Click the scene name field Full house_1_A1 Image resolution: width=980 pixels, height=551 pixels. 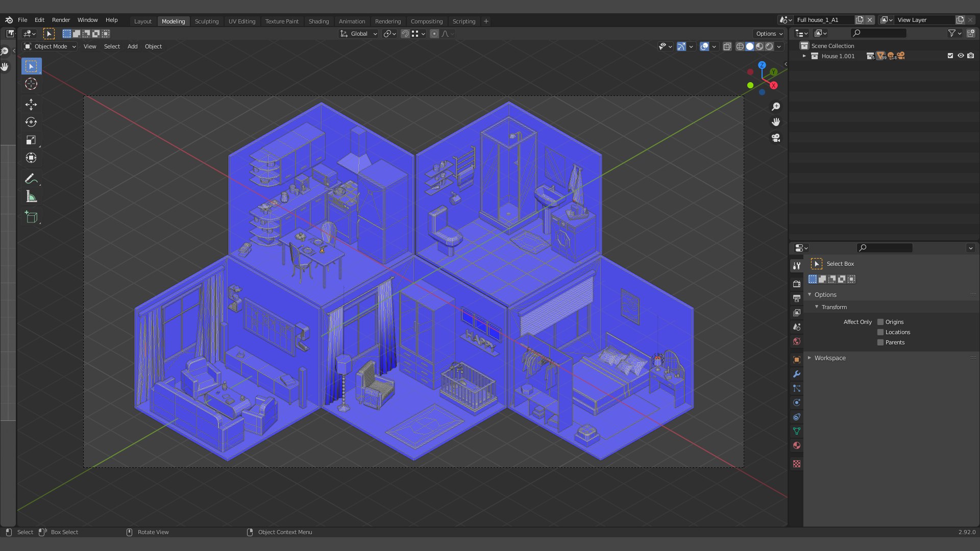[x=824, y=20]
